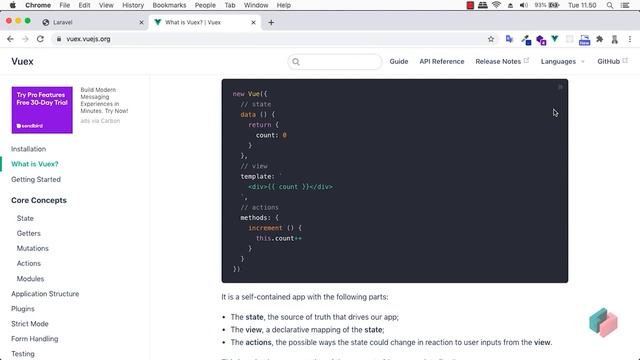Screen dimensions: 640x360
Task: Open the File menu
Action: [x=64, y=5]
